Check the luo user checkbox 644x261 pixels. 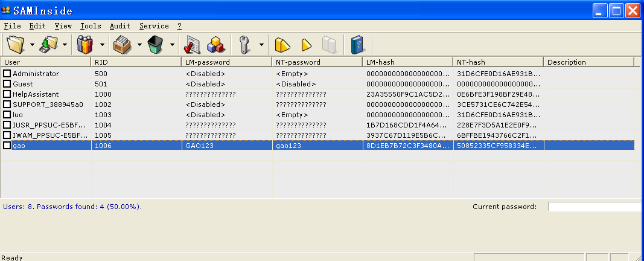[7, 115]
